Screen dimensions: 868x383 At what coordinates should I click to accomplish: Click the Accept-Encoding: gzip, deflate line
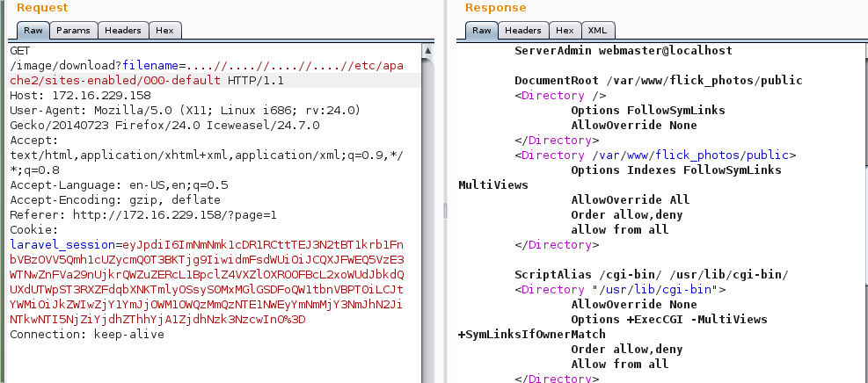click(115, 200)
